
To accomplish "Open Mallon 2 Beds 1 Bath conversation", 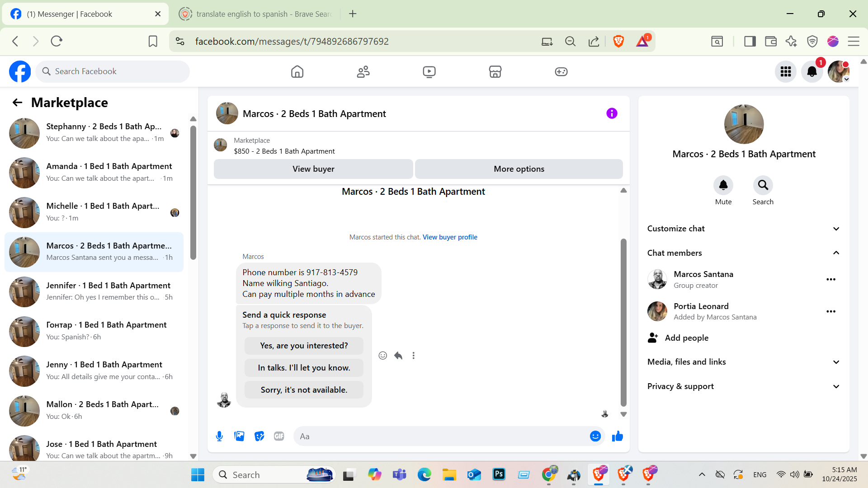I will point(94,411).
